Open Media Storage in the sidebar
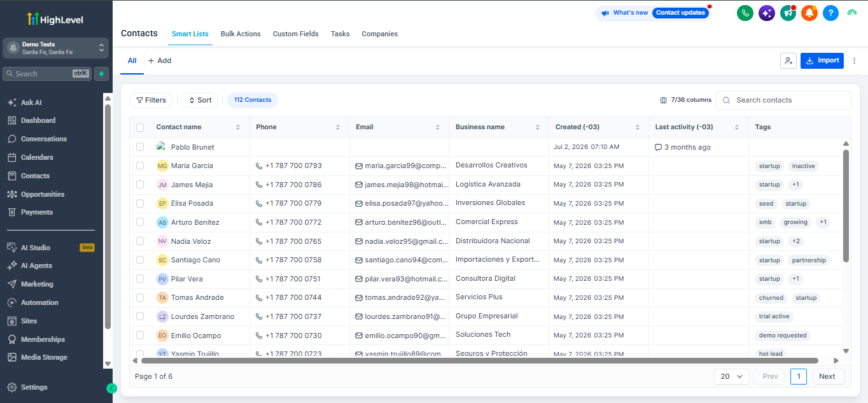Screen dimensions: 868x403 (x=38, y=357)
